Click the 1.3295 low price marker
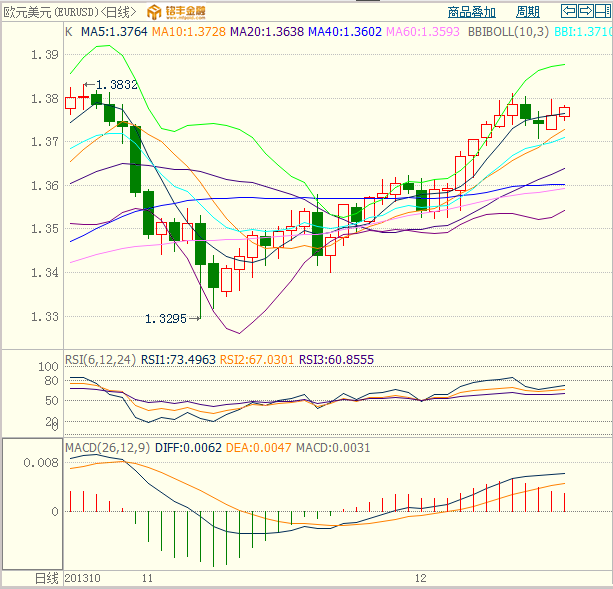 pos(165,319)
